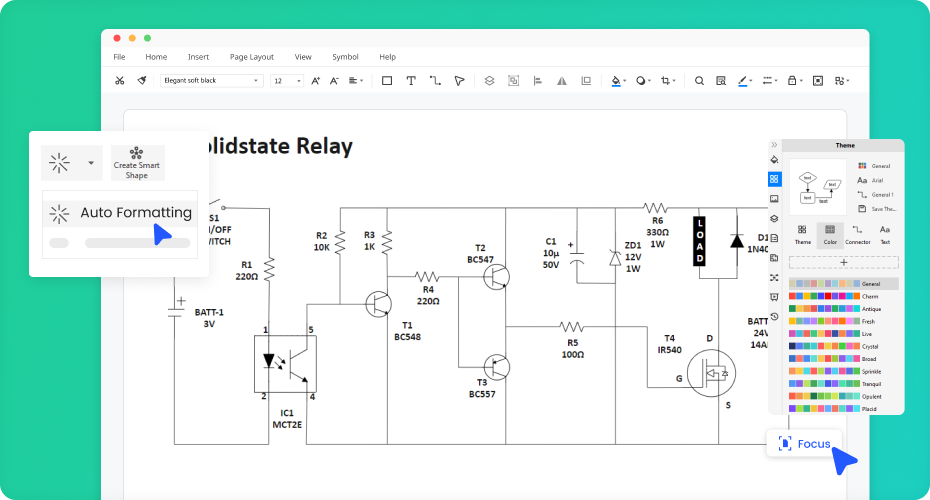Click the search magnifier icon
The width and height of the screenshot is (930, 500).
699,80
